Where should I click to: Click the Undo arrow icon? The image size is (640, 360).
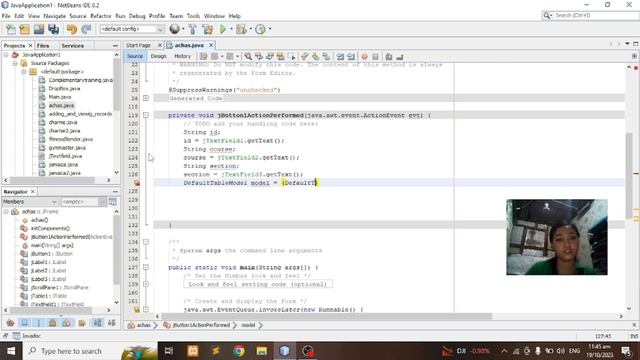(x=72, y=29)
